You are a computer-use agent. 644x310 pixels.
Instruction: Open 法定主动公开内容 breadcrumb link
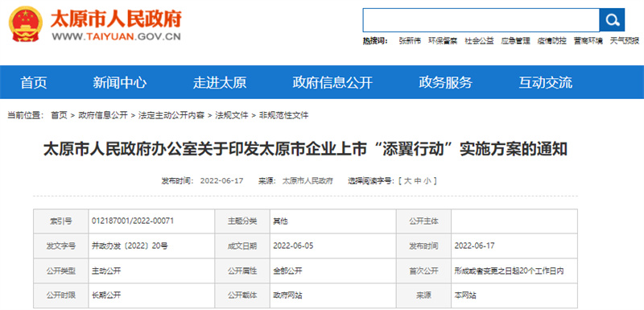click(171, 115)
